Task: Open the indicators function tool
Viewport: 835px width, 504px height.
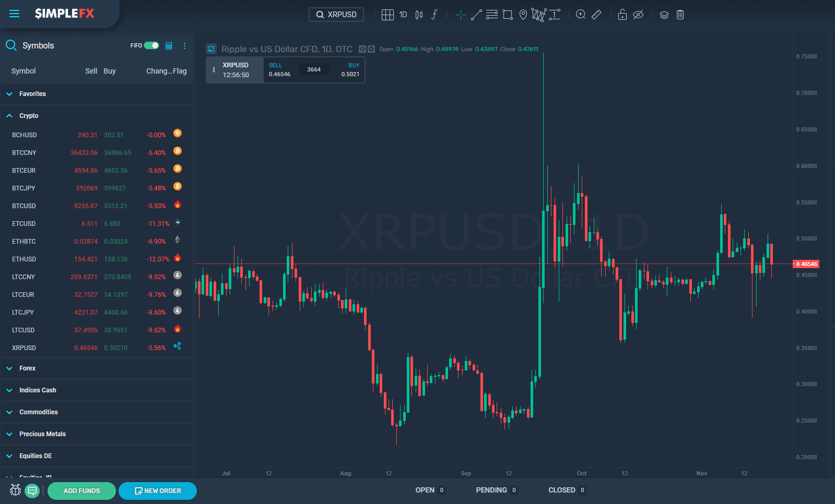Action: [434, 15]
